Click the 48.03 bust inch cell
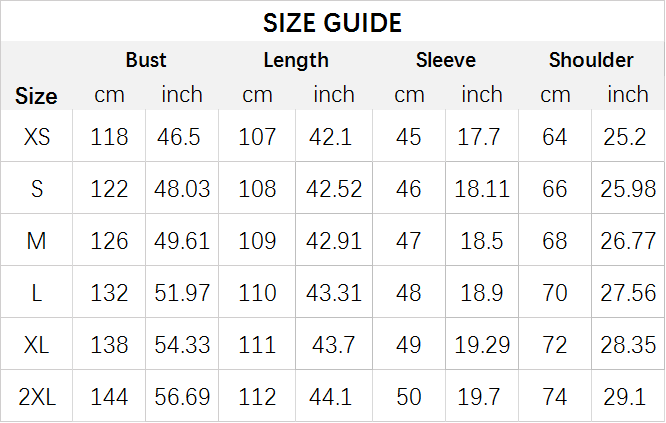 click(x=182, y=189)
